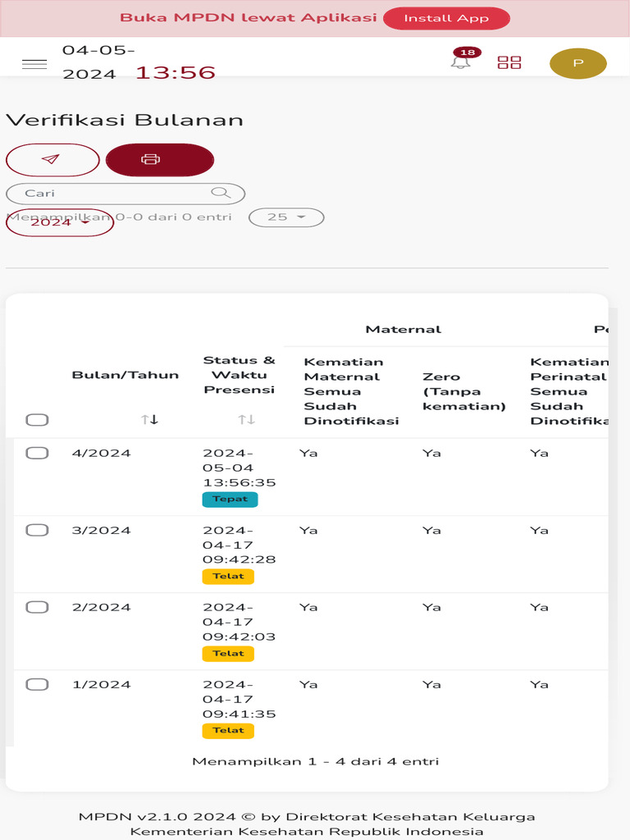Viewport: 630px width, 840px height.
Task: Select the 1/2024 row checkbox
Action: pos(37,684)
